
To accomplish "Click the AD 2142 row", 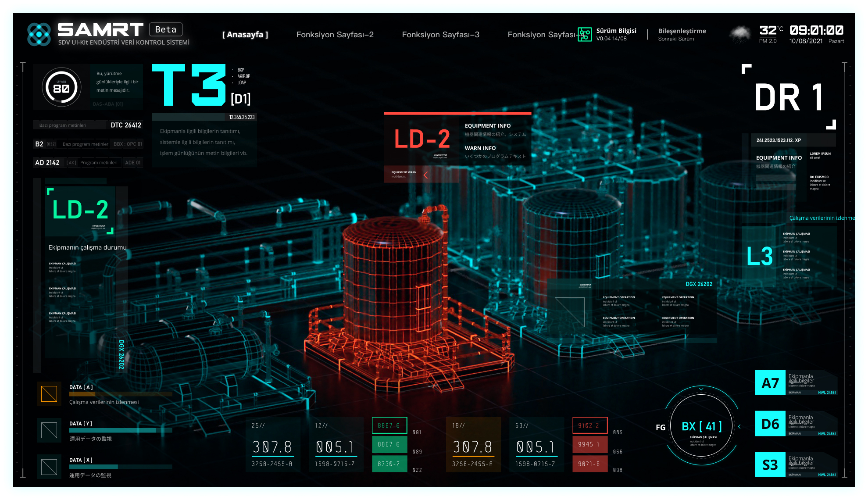I will tap(88, 162).
